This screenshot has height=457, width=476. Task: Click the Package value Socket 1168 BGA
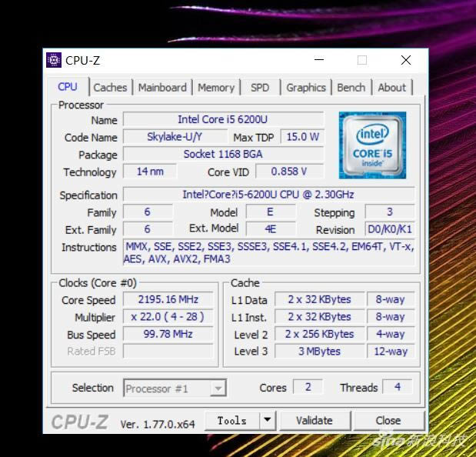(223, 154)
